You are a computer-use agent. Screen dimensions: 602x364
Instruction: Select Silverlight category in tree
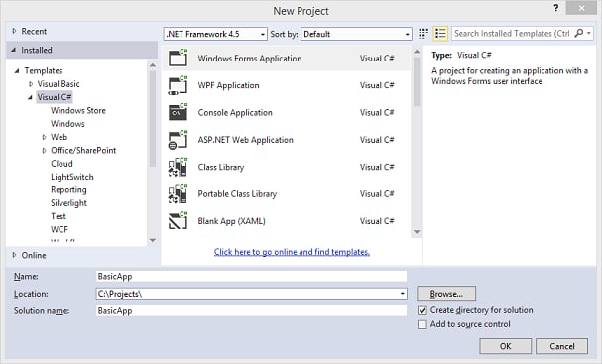(69, 203)
